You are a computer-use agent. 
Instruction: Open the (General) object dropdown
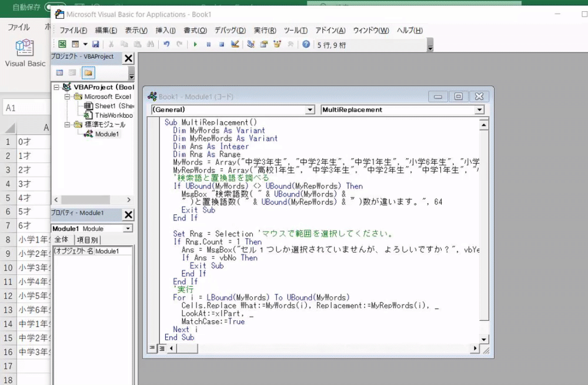point(310,110)
